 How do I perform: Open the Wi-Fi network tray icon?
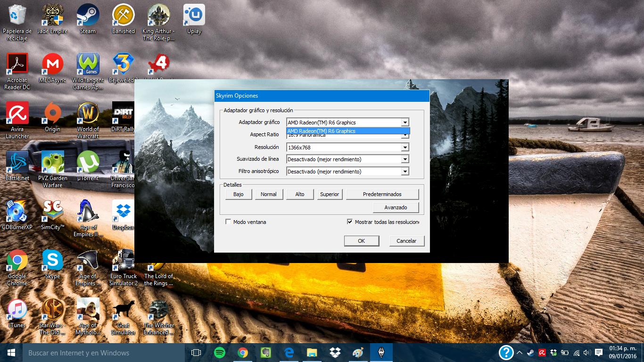coord(577,353)
